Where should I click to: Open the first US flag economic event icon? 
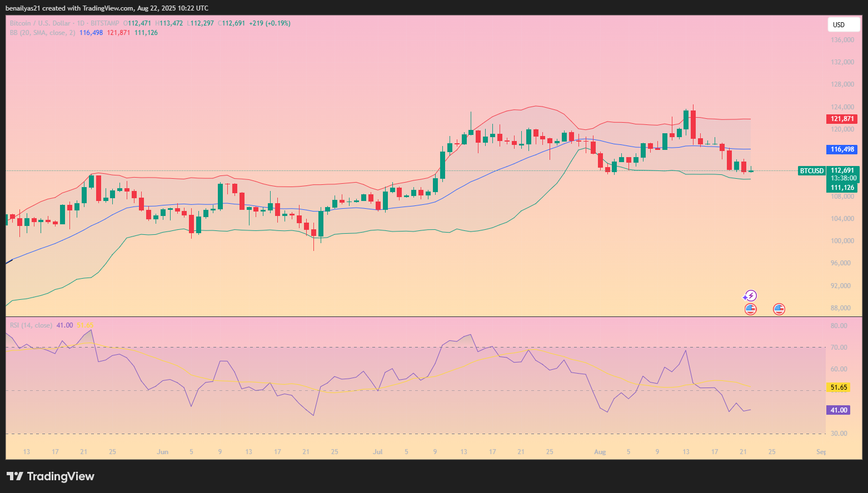[x=750, y=309]
